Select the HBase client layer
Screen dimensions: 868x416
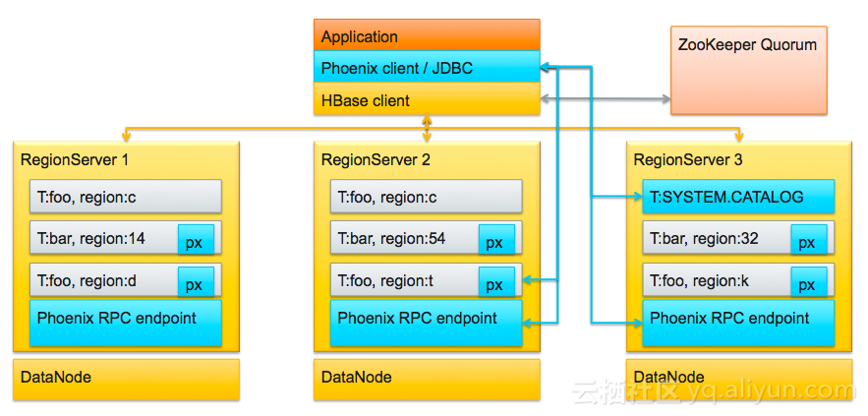click(427, 99)
